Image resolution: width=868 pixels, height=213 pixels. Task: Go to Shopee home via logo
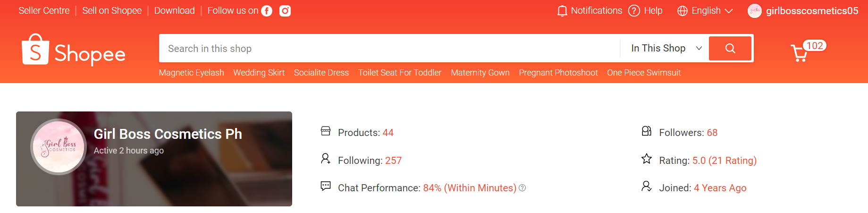coord(74,51)
